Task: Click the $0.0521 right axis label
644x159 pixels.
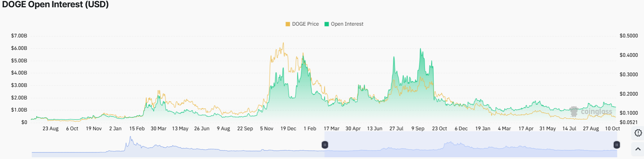Action: pyautogui.click(x=629, y=122)
